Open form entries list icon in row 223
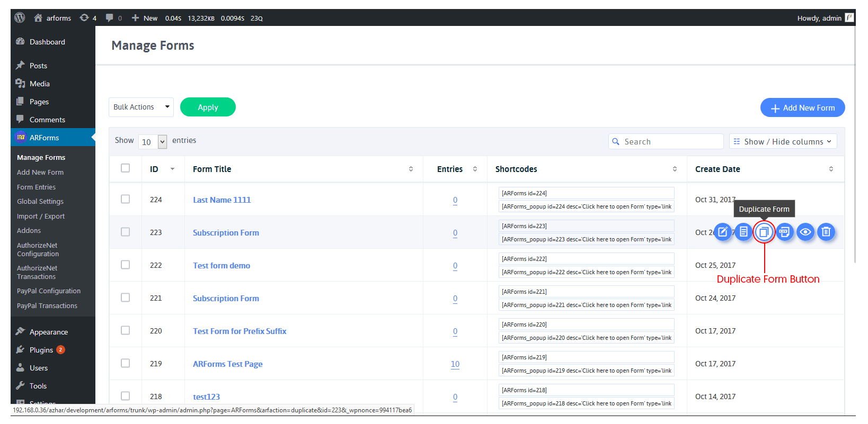Image resolution: width=868 pixels, height=424 pixels. point(743,232)
